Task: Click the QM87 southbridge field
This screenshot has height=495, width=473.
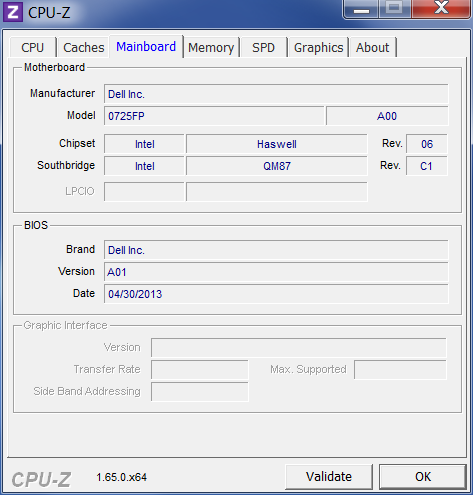Action: coord(277,166)
